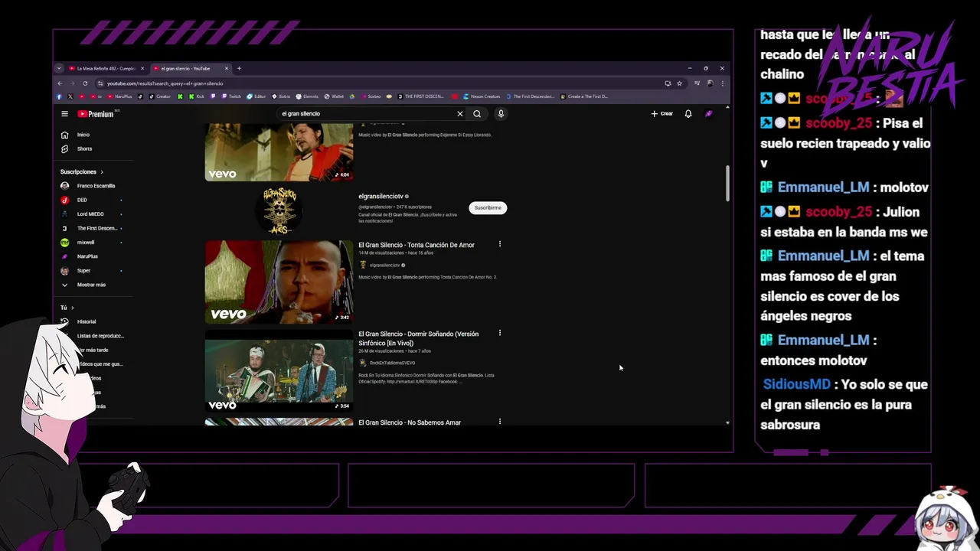The image size is (980, 551).
Task: Click the page vertical scrollbar thumb
Action: (727, 184)
